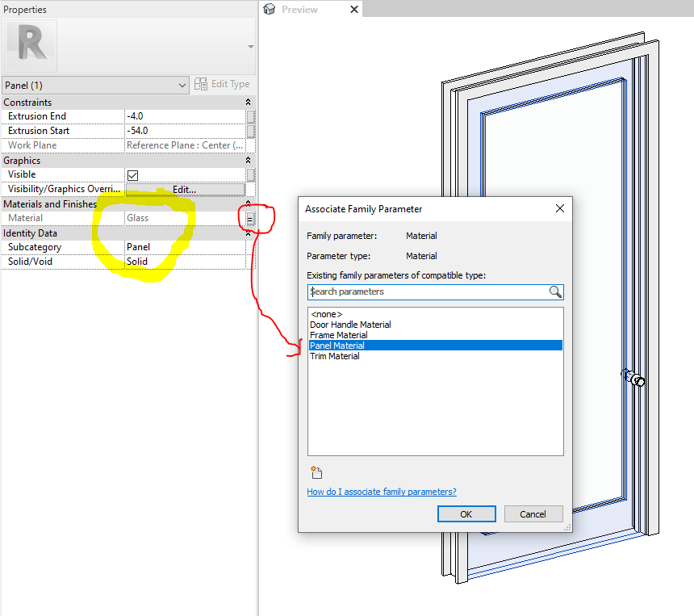Click associate button next to Extrusion End
Viewport: 694px width, 616px height.
pos(250,116)
